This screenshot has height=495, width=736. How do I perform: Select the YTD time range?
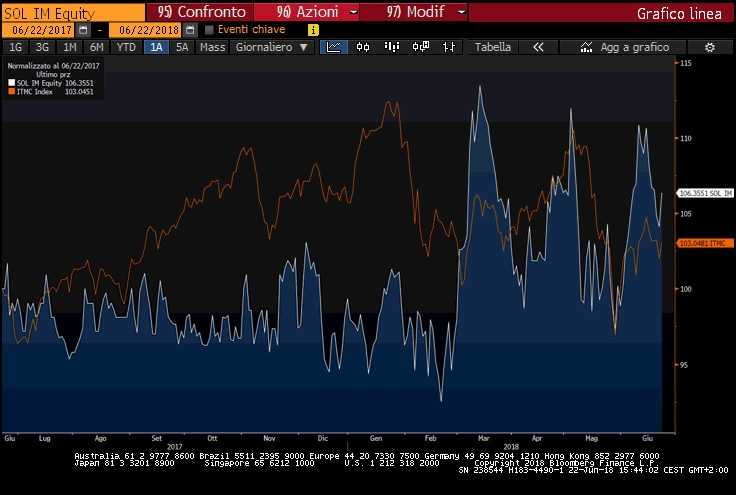pyautogui.click(x=126, y=47)
